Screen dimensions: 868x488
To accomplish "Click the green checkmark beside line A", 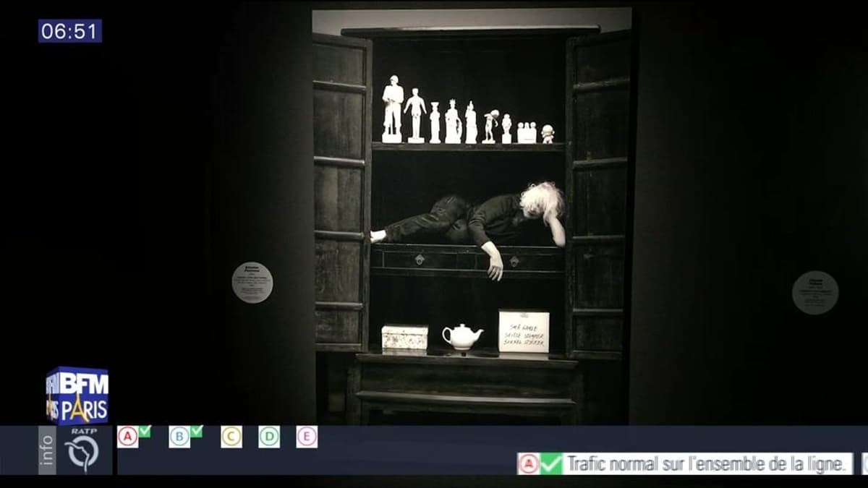I will (145, 432).
